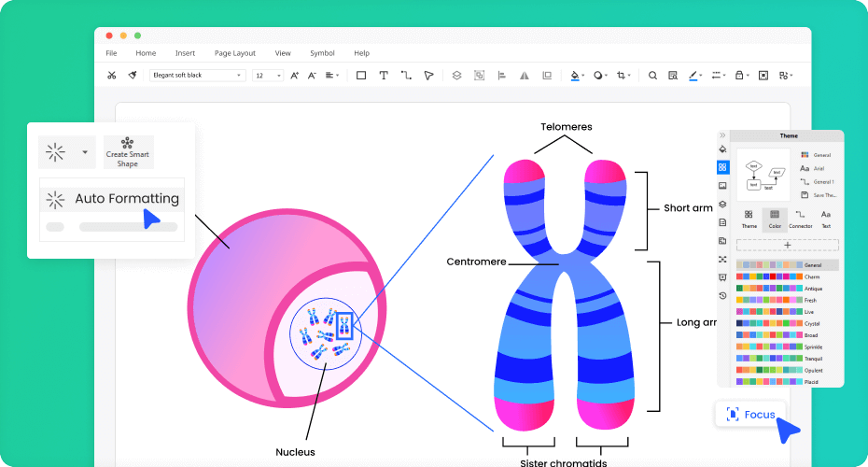
Task: Open the Help menu
Action: pyautogui.click(x=361, y=53)
